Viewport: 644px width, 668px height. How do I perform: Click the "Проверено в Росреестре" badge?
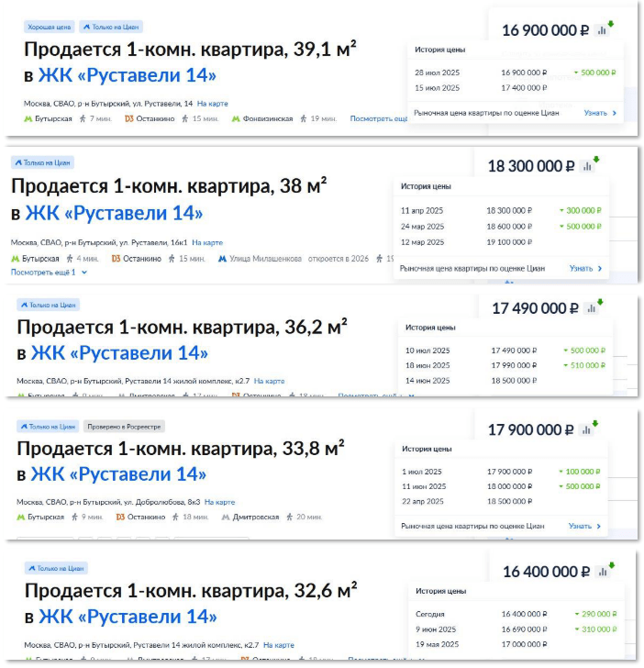pyautogui.click(x=124, y=427)
